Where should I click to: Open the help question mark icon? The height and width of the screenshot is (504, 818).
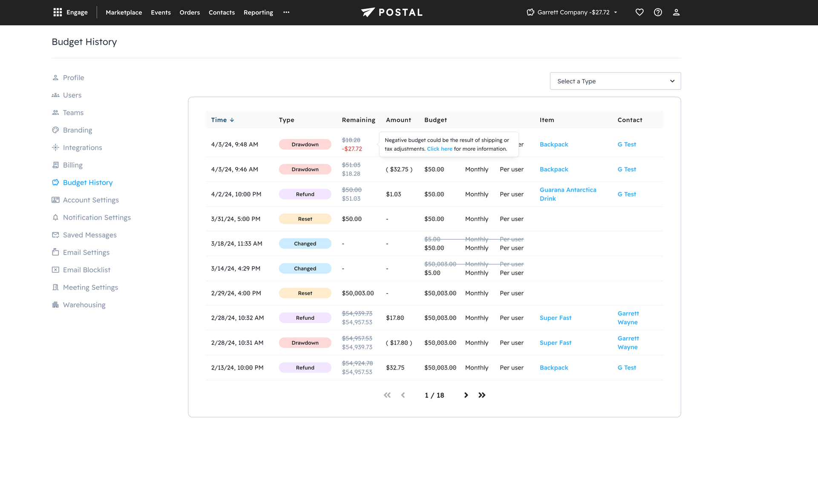pyautogui.click(x=658, y=12)
